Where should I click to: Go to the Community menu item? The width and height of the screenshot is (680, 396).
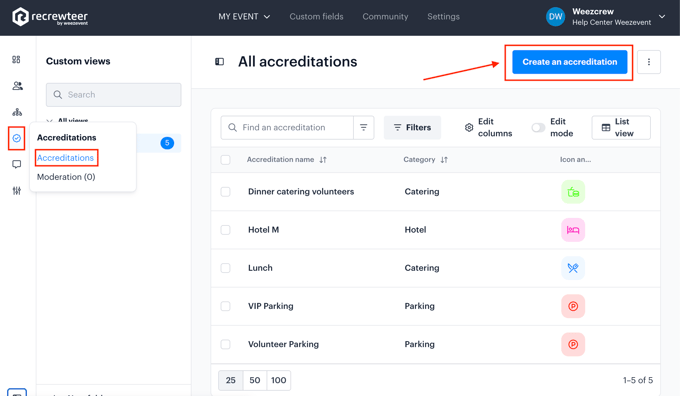tap(385, 16)
